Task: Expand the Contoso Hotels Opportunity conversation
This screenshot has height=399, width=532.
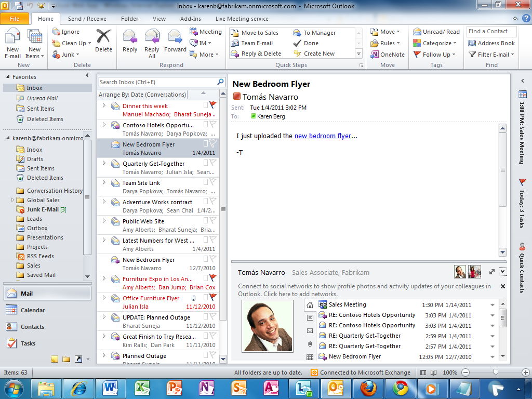Action: click(x=104, y=125)
